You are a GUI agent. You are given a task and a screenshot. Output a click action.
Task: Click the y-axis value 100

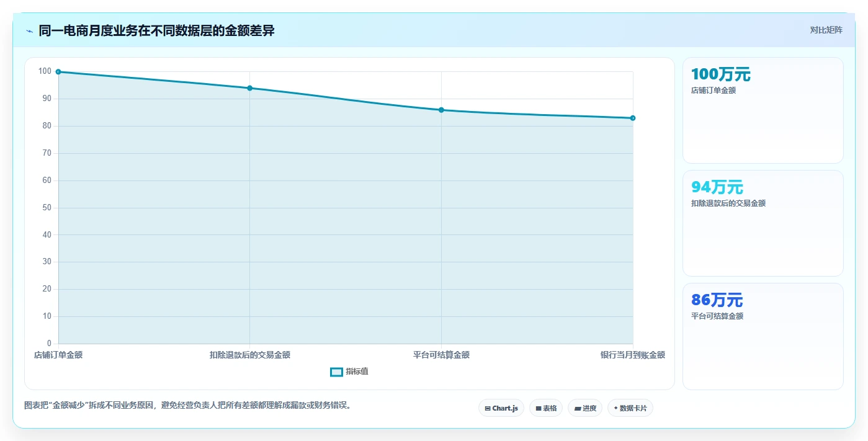pyautogui.click(x=45, y=71)
